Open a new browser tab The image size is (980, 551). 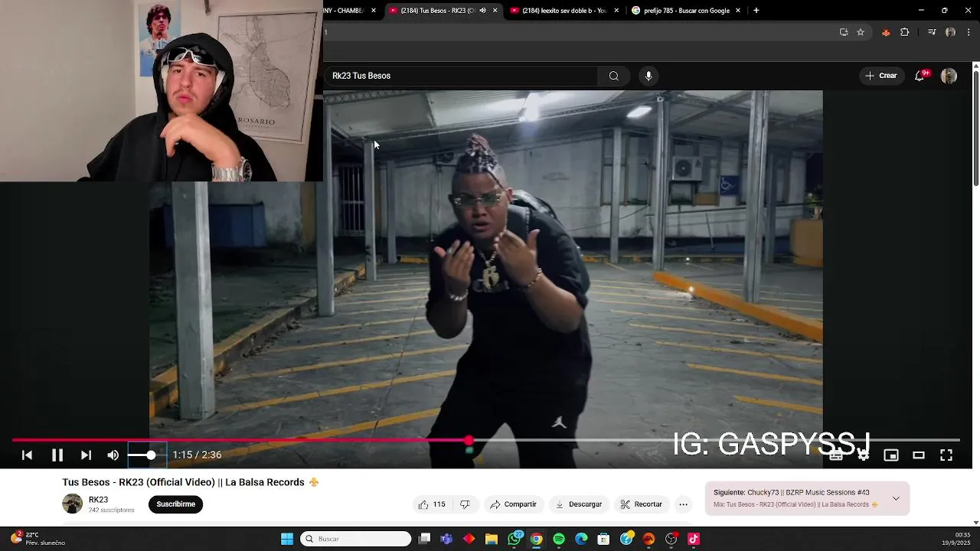[x=756, y=11]
